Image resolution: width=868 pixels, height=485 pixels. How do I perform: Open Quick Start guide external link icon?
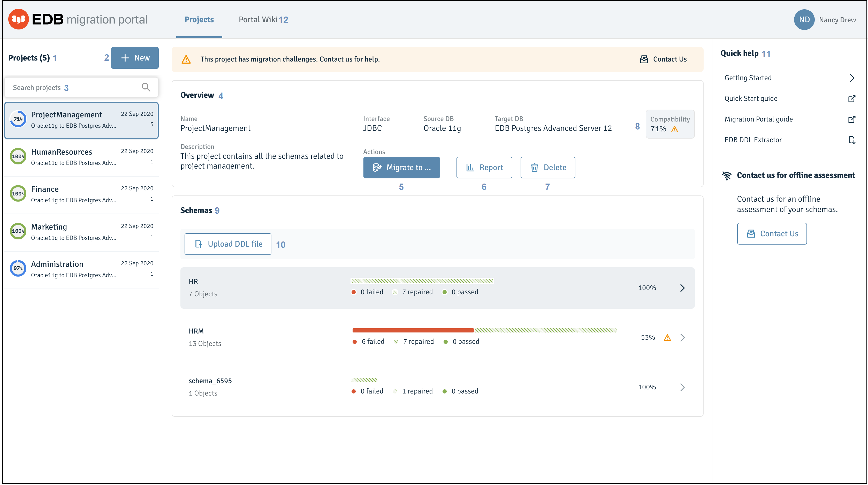tap(851, 99)
